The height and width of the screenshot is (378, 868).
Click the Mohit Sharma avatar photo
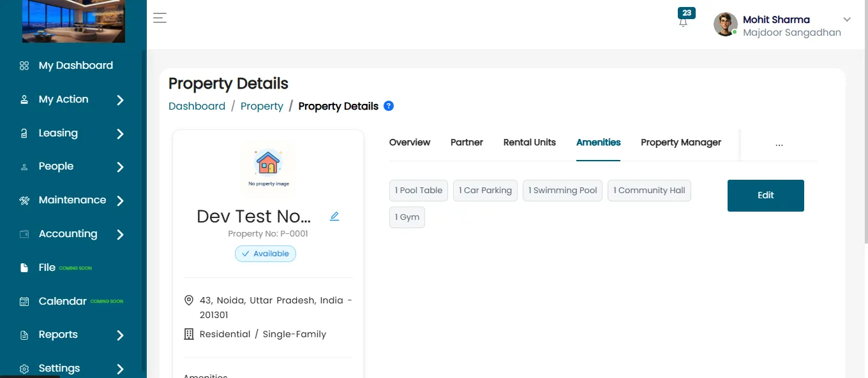(725, 24)
